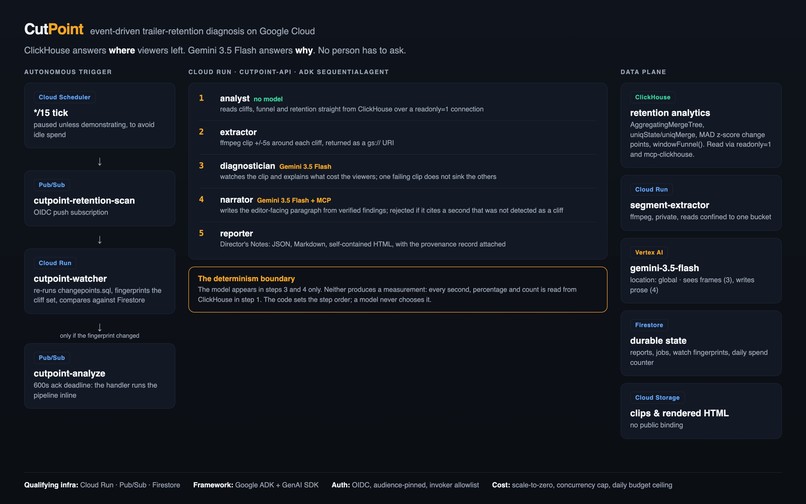Select the cutpoint-watcher heading
The image size is (806, 504).
tap(70, 279)
